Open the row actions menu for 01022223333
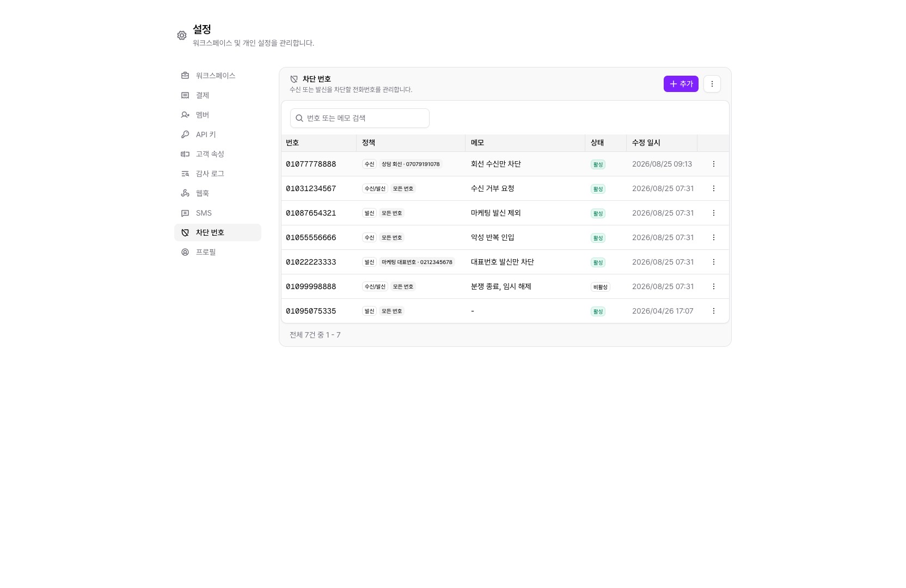The image size is (906, 588). pyautogui.click(x=714, y=262)
